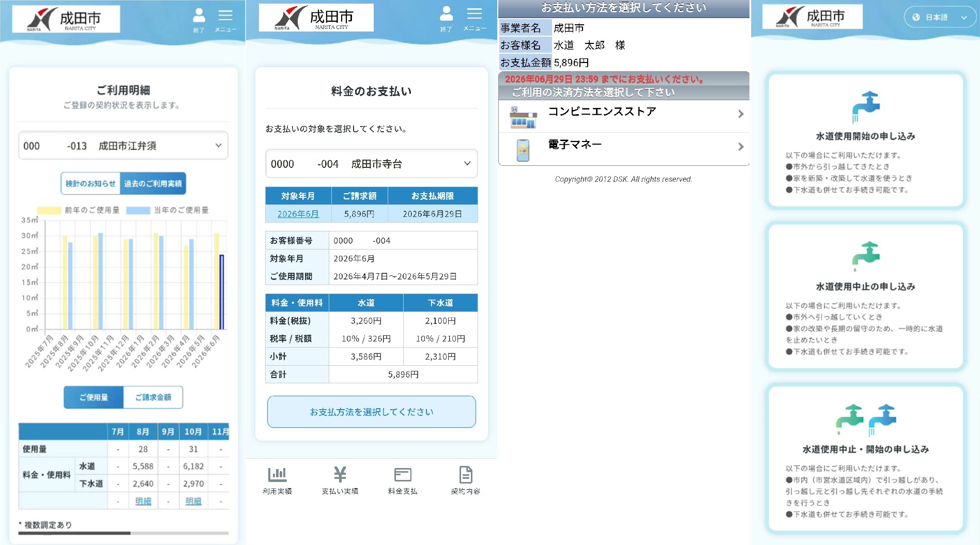Click the ご請求額 column header

(x=360, y=196)
